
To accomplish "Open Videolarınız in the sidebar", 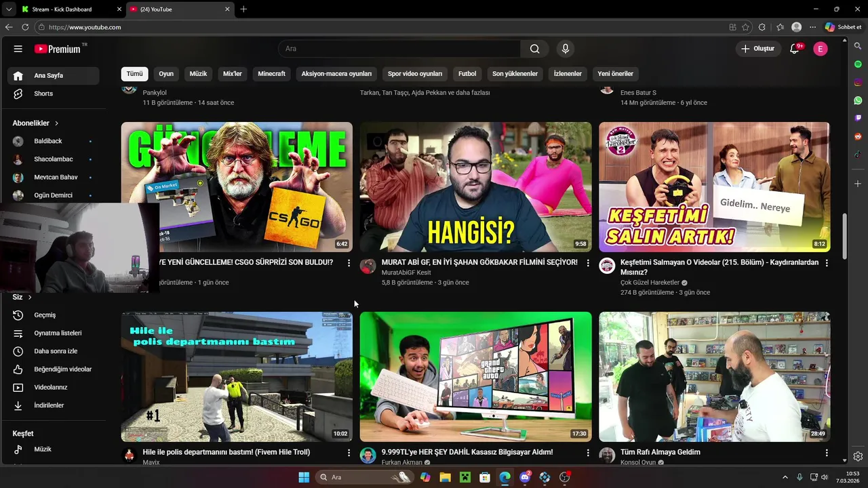I will tap(54, 387).
